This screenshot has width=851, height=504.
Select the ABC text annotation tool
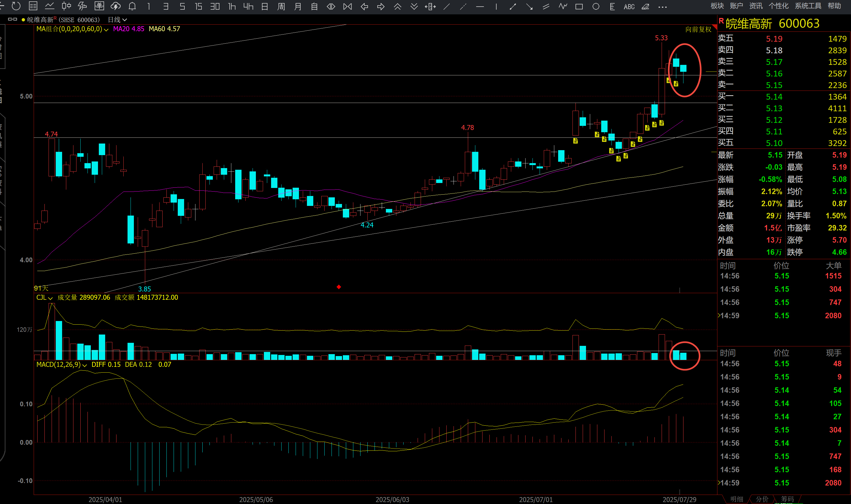tap(629, 6)
